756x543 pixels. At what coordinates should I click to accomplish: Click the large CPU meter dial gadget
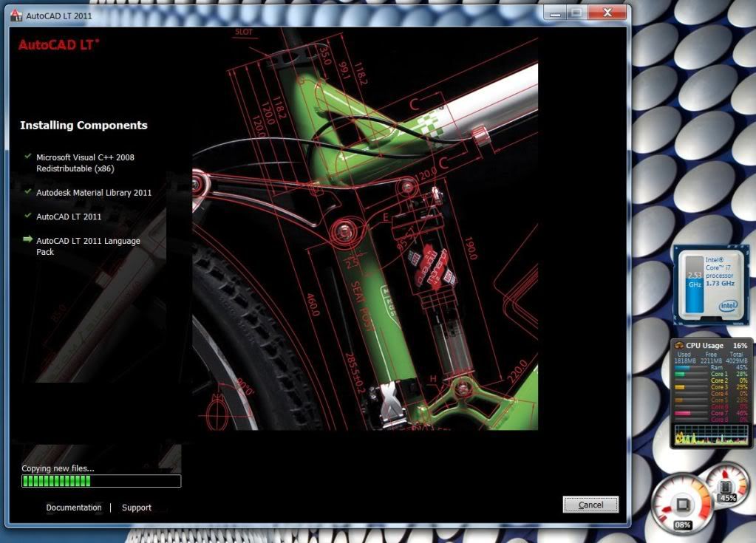coord(682,505)
